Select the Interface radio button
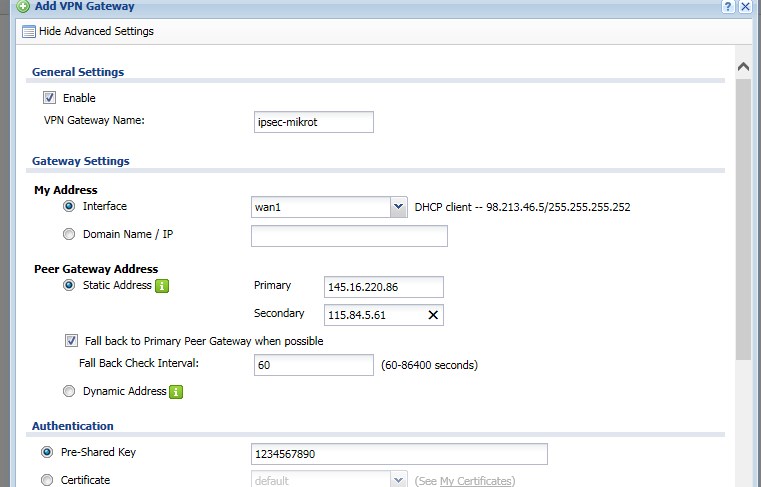This screenshot has height=487, width=761. click(x=69, y=206)
